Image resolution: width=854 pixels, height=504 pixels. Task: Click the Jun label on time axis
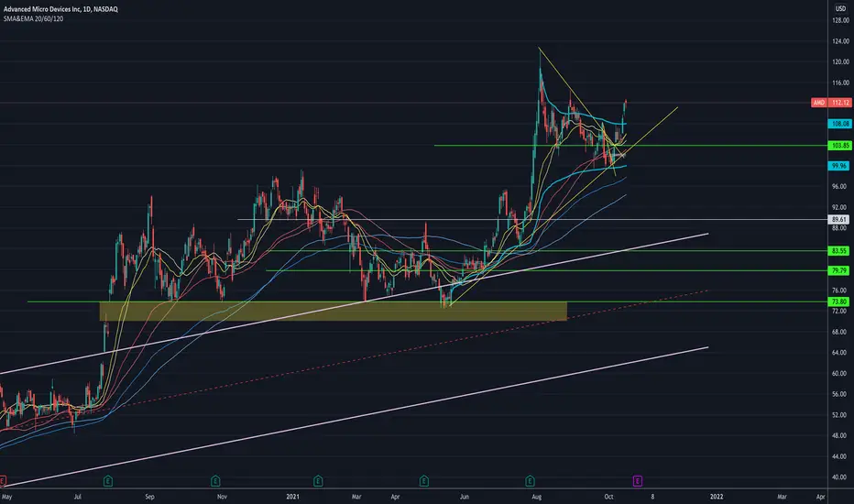464,497
